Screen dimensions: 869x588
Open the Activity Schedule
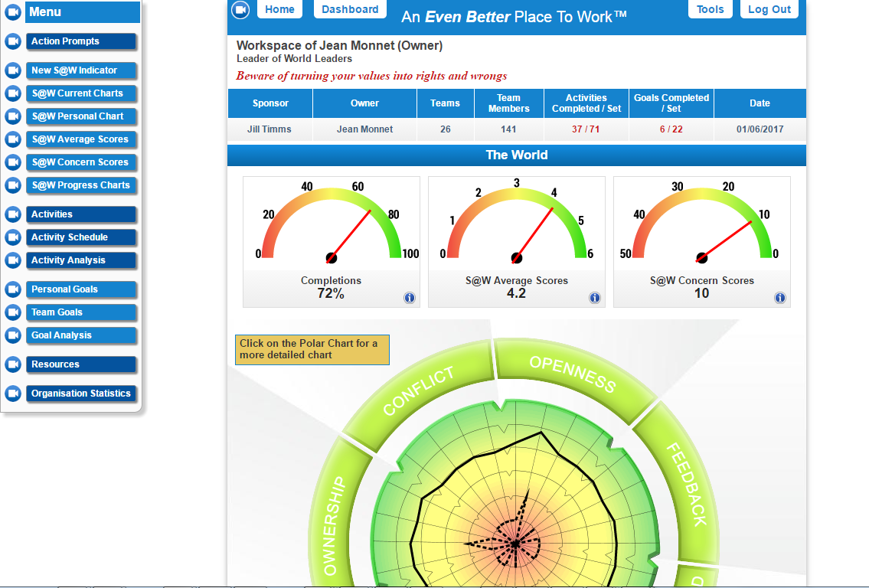point(81,237)
